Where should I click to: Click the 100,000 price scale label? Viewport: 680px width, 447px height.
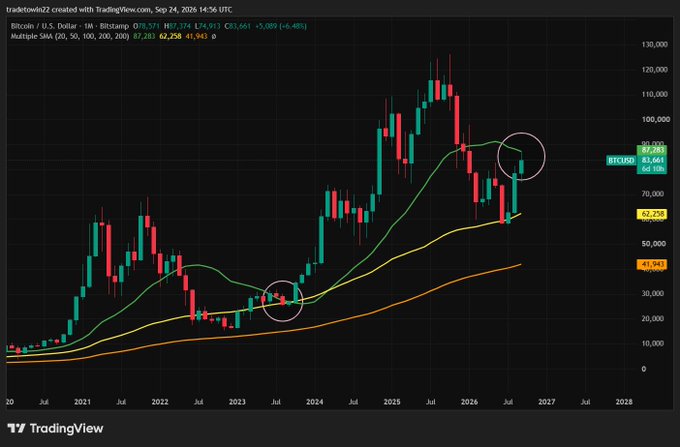pyautogui.click(x=654, y=119)
